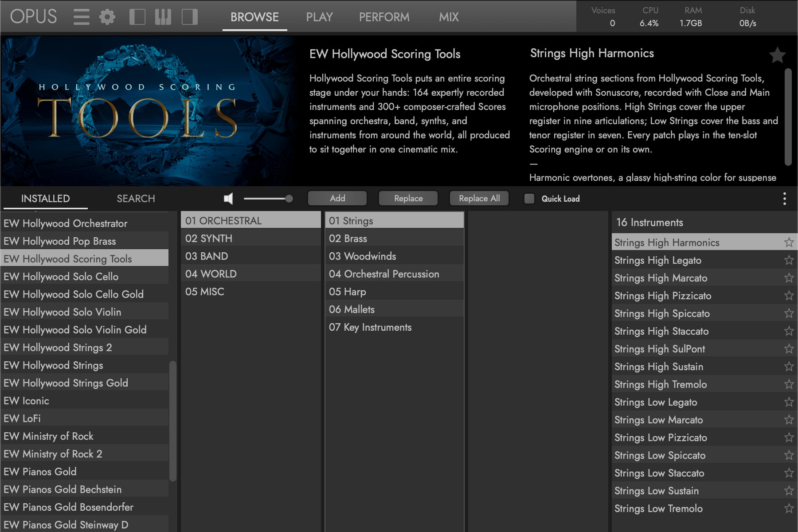Image resolution: width=798 pixels, height=532 pixels.
Task: Click the description text scrollbar
Action: pyautogui.click(x=788, y=117)
